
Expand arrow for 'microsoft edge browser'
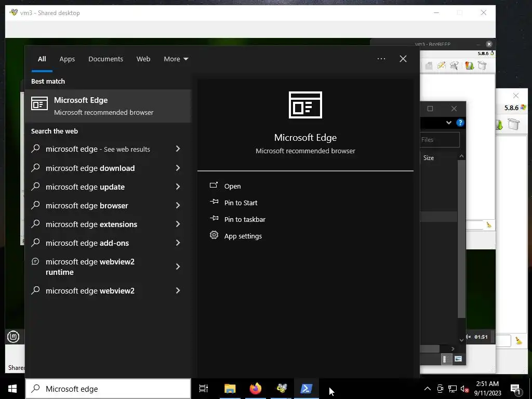click(178, 205)
